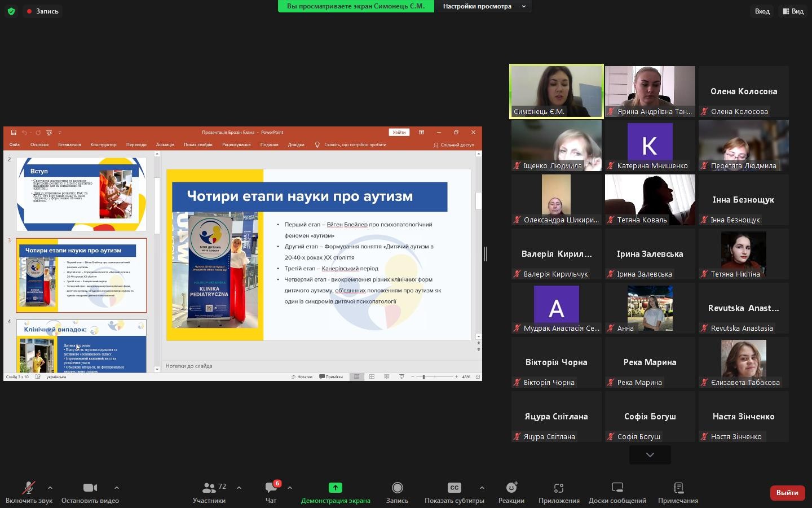Switch to the Анімація ribbon tab

click(x=165, y=144)
